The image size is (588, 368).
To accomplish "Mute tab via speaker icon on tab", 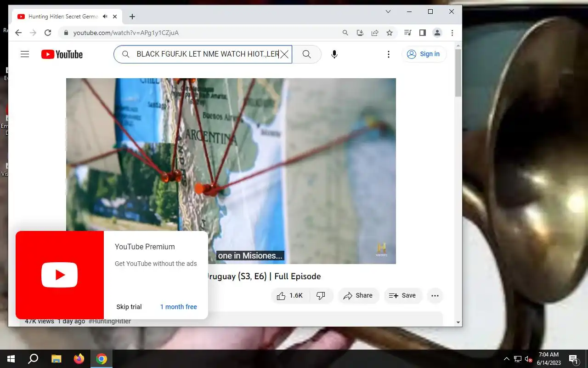I will (x=105, y=17).
